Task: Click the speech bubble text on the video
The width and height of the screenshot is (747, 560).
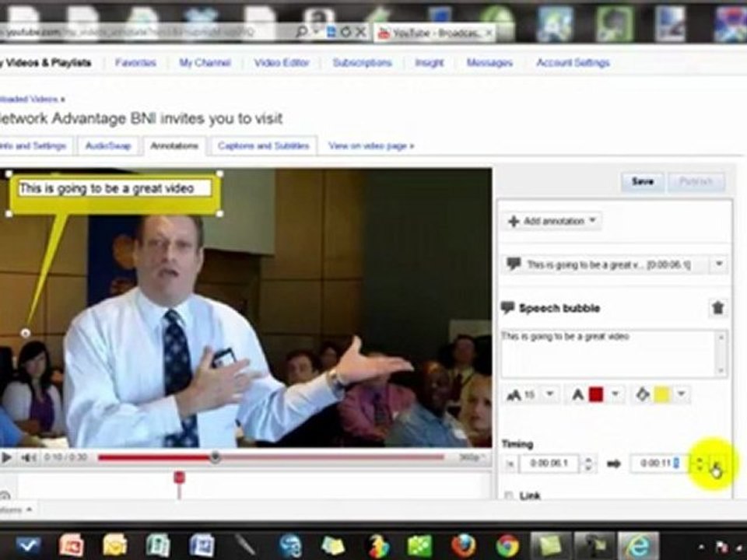Action: [114, 188]
